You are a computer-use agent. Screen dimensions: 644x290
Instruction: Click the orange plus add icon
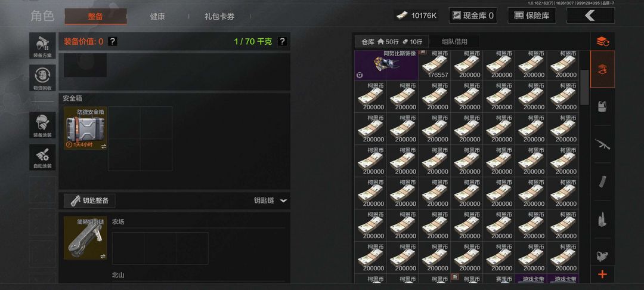(x=602, y=274)
